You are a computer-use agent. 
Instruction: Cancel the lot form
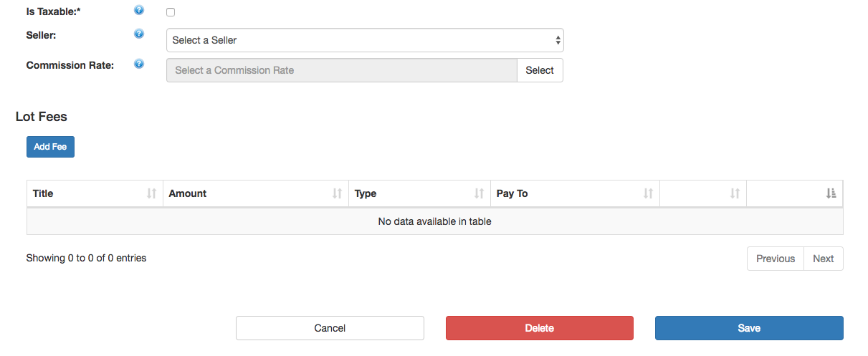[330, 328]
